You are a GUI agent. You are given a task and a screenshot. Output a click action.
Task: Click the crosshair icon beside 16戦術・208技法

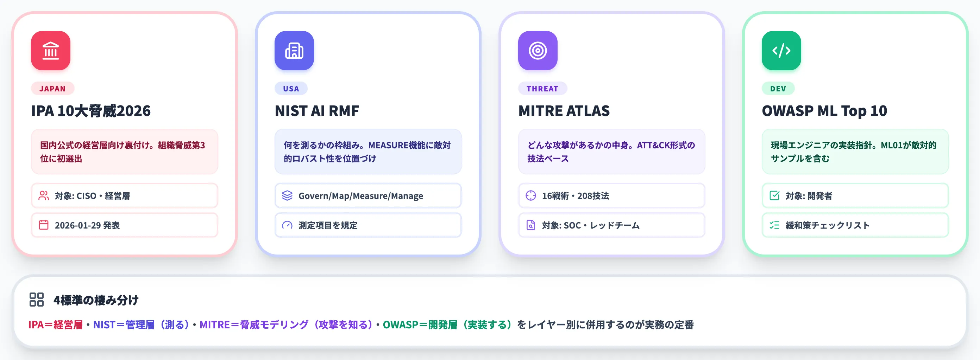coord(531,196)
